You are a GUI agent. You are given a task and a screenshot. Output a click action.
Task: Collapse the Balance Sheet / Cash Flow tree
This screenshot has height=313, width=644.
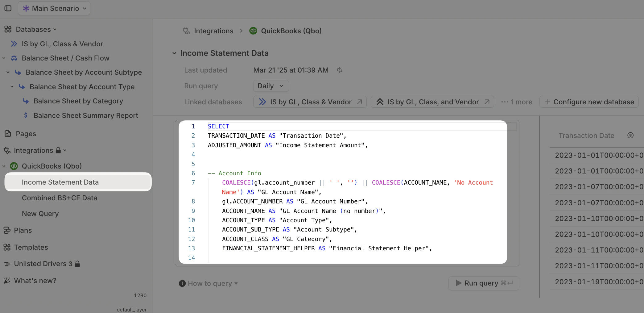[4, 58]
